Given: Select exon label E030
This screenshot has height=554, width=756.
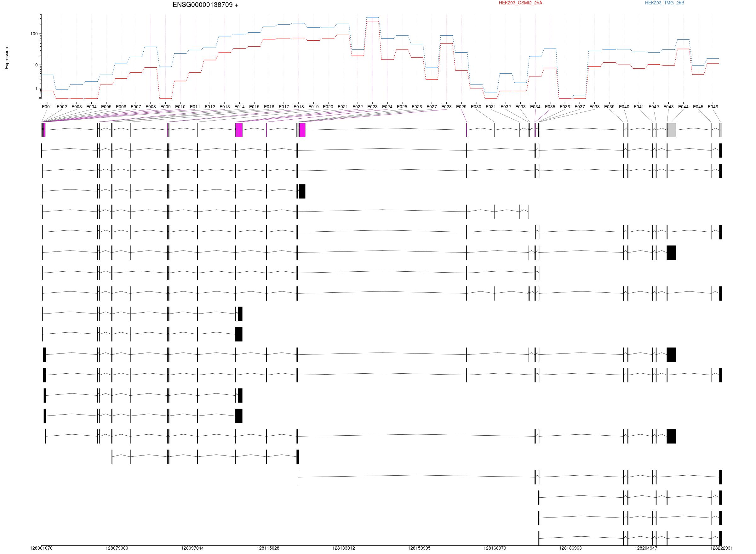Looking at the screenshot, I should tap(476, 107).
